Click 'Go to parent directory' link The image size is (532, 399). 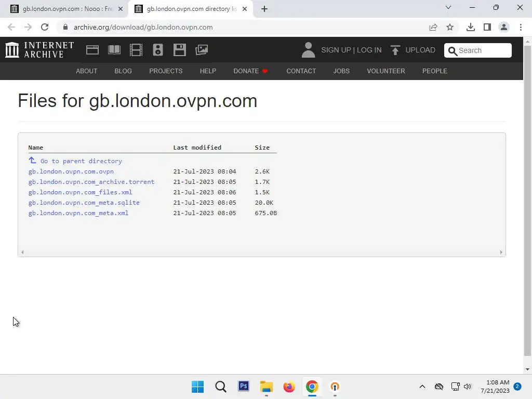pyautogui.click(x=81, y=161)
